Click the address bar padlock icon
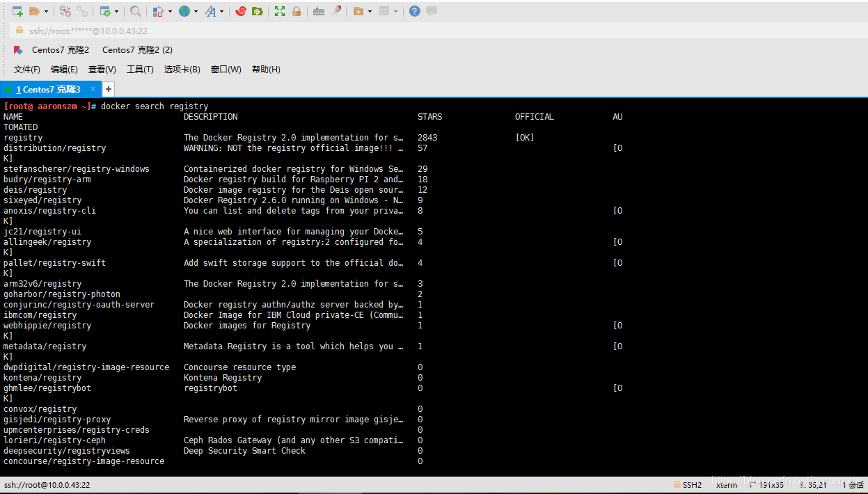This screenshot has width=868, height=494. pos(19,31)
